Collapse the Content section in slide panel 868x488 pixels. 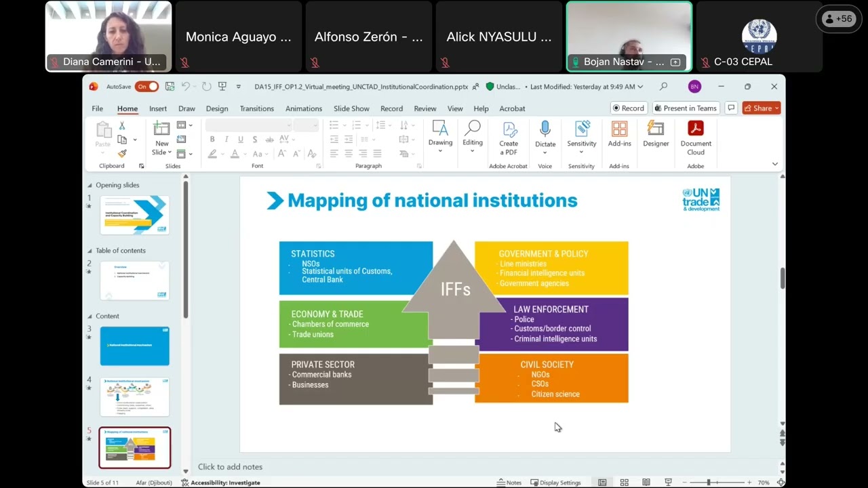tap(90, 317)
